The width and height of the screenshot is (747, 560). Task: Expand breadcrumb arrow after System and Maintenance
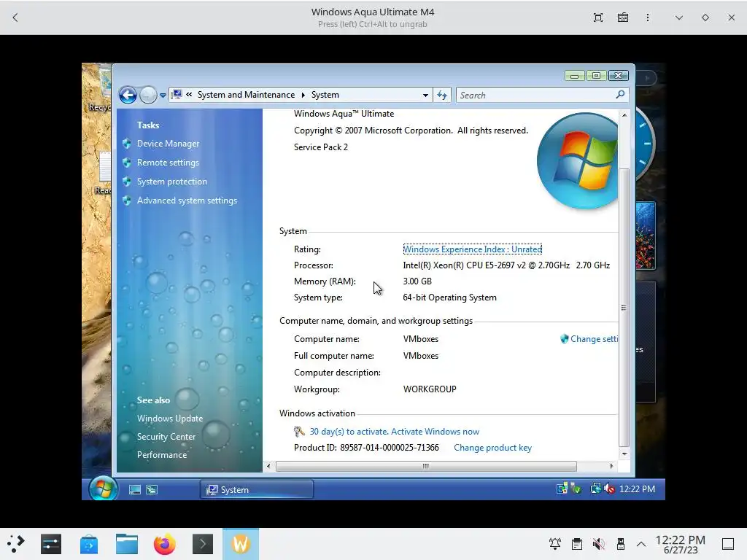click(x=303, y=95)
